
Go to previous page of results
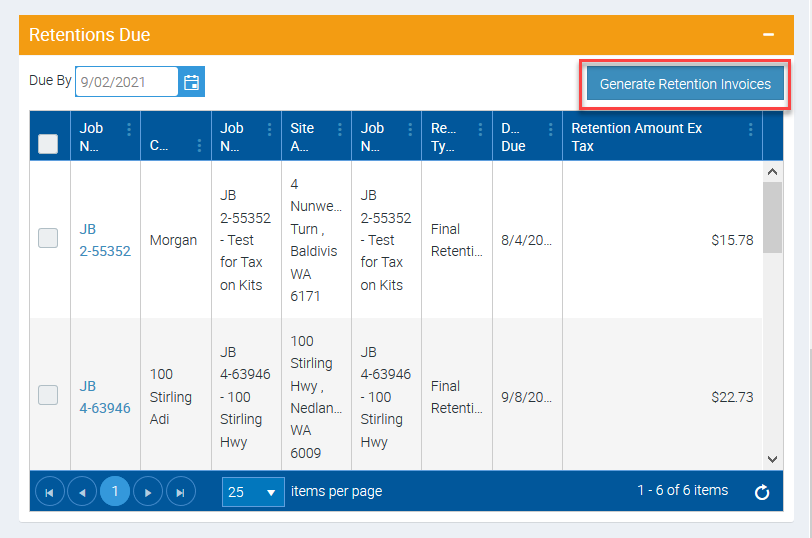pyautogui.click(x=82, y=492)
